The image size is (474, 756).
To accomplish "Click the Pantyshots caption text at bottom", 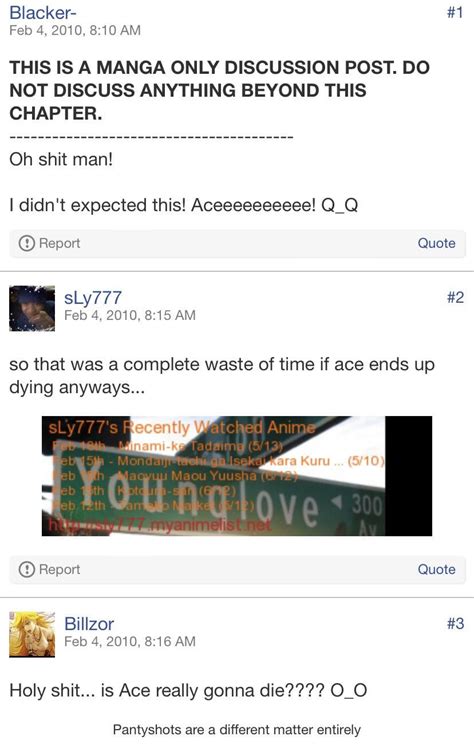I will click(x=237, y=729).
